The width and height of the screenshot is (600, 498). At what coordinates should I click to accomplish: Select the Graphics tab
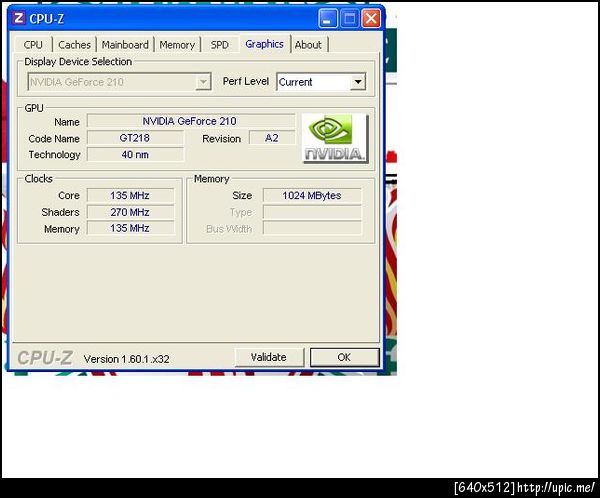[264, 44]
